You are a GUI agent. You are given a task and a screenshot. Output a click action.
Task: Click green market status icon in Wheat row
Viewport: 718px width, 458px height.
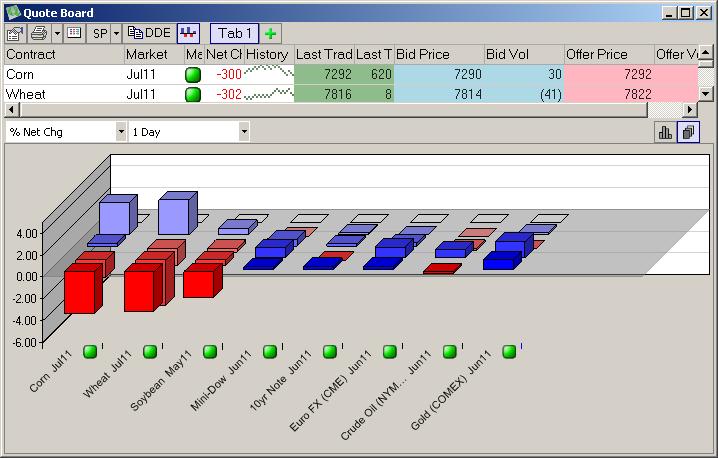(x=193, y=94)
